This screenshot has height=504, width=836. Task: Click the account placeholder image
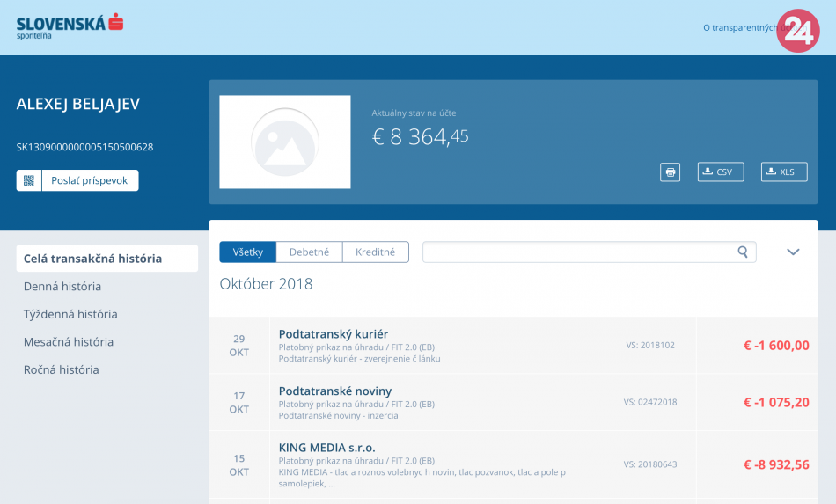point(285,142)
